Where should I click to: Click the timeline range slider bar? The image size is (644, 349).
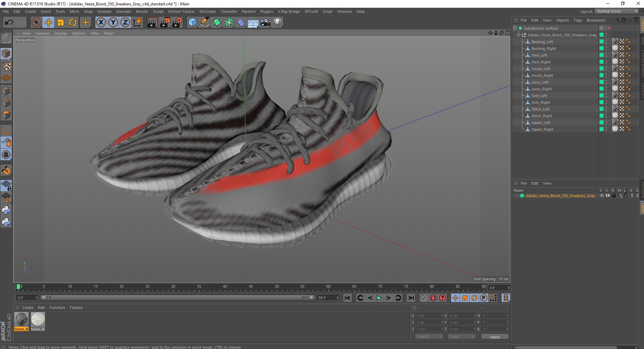(178, 297)
